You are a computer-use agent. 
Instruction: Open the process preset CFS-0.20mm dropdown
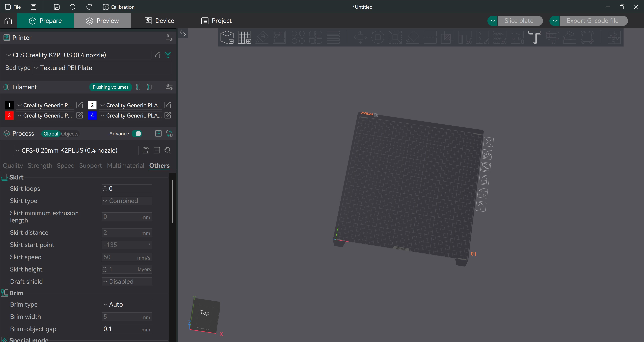coord(76,150)
